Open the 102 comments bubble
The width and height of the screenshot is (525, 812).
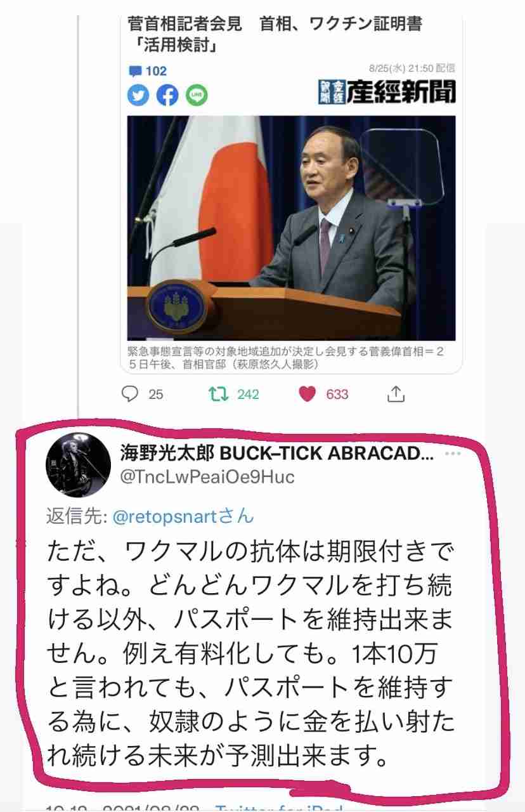(x=147, y=71)
